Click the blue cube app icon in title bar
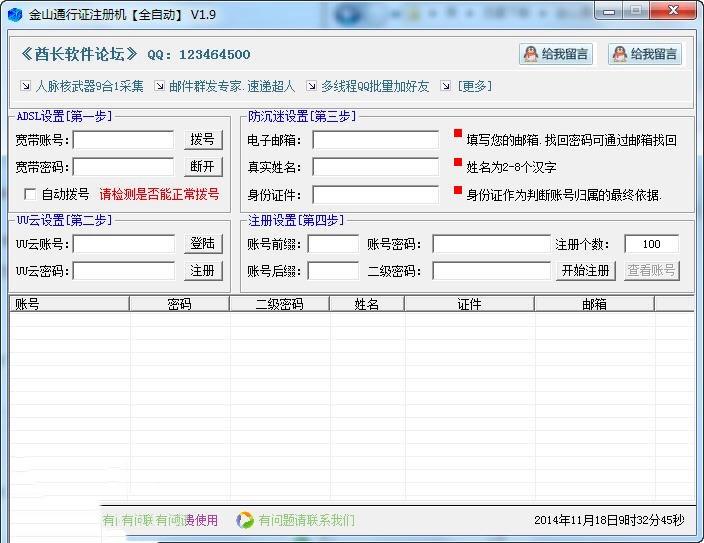 coord(15,14)
